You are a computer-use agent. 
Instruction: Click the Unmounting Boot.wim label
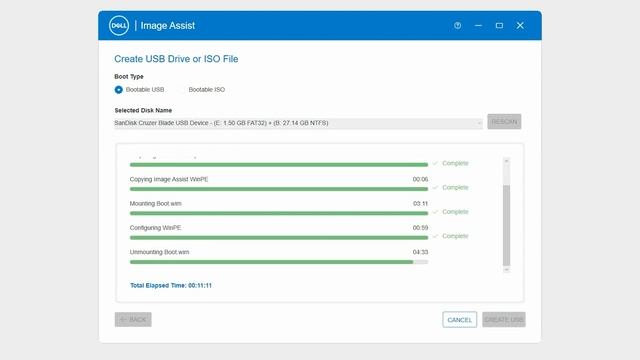[159, 252]
